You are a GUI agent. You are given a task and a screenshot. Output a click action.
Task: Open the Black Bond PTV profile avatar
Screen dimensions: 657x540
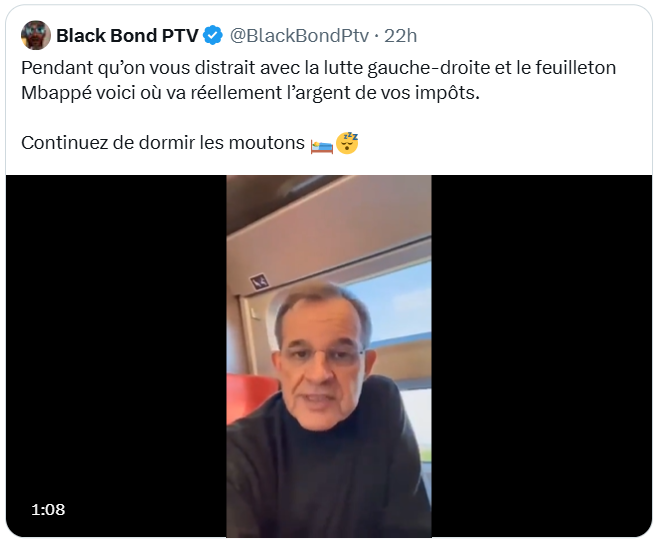click(36, 36)
